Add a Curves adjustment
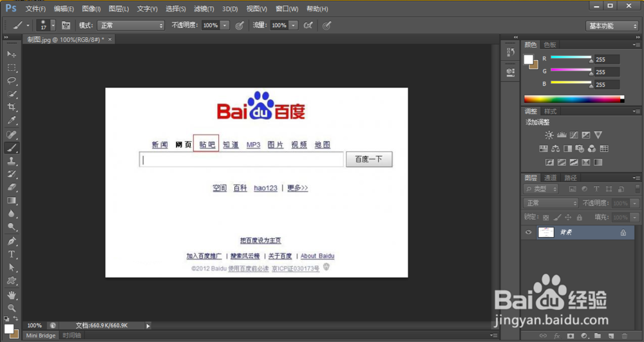The width and height of the screenshot is (644, 342). point(574,135)
